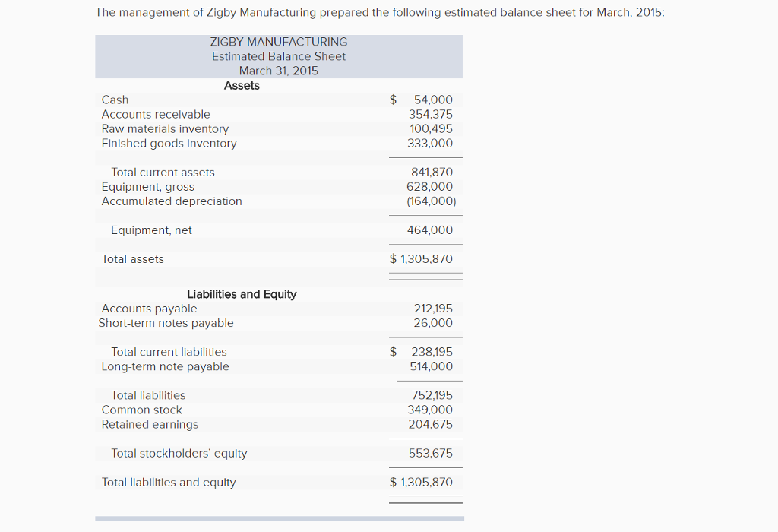Select the Short-term notes payable label
This screenshot has height=532, width=778.
click(x=166, y=323)
